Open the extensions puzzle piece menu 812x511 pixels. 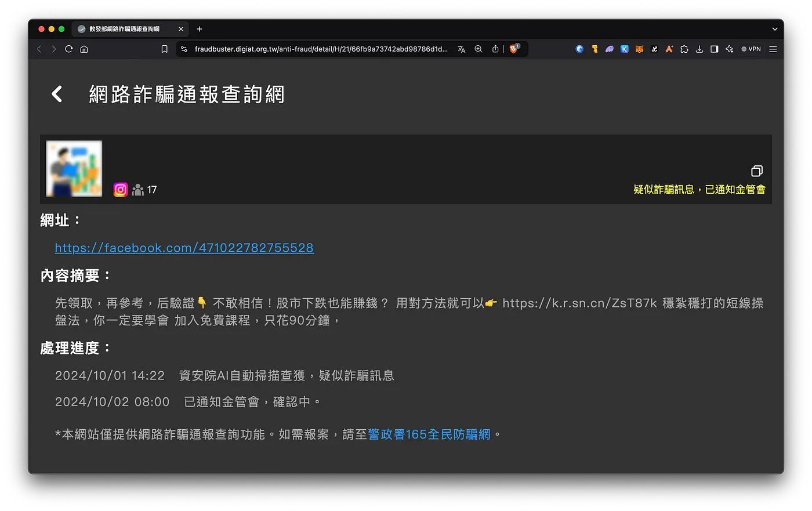point(684,49)
